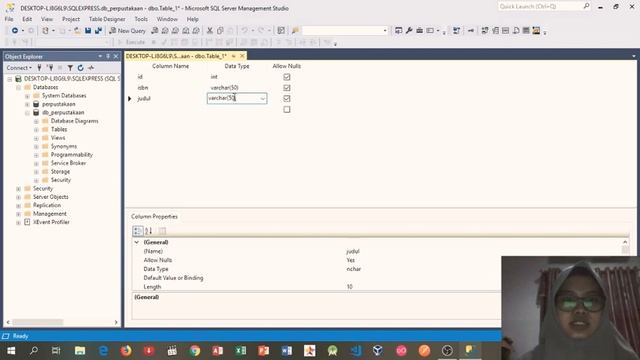
Task: Click the isbn column name cell
Action: click(170, 88)
